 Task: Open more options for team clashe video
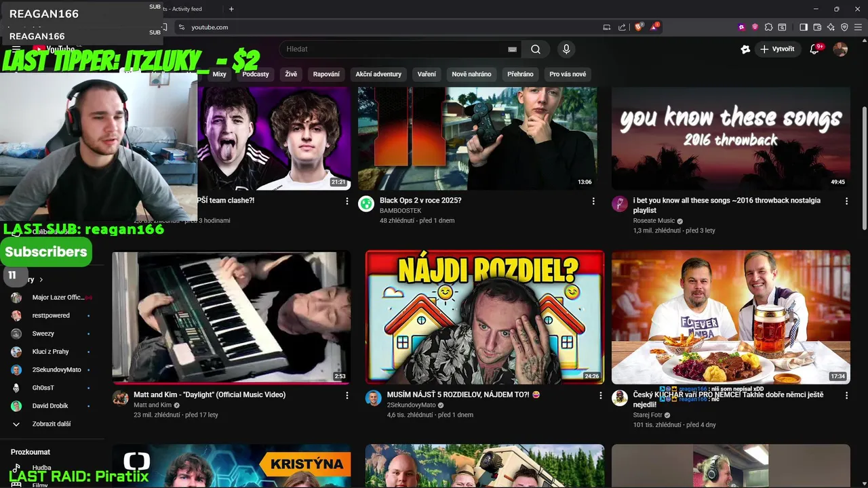point(347,201)
